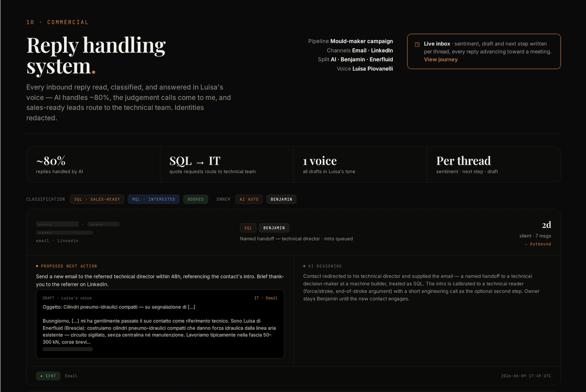Click the silent · 7 msgs text
This screenshot has width=586, height=392.
point(535,236)
